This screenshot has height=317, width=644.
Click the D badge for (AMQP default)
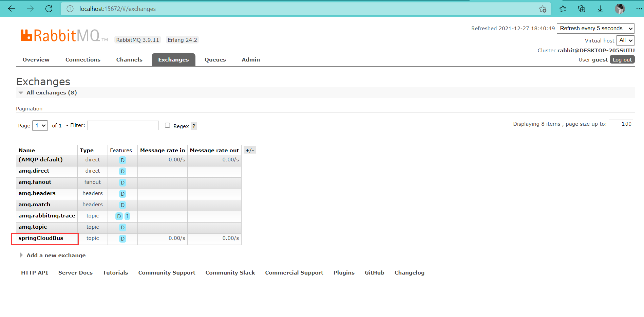click(122, 160)
